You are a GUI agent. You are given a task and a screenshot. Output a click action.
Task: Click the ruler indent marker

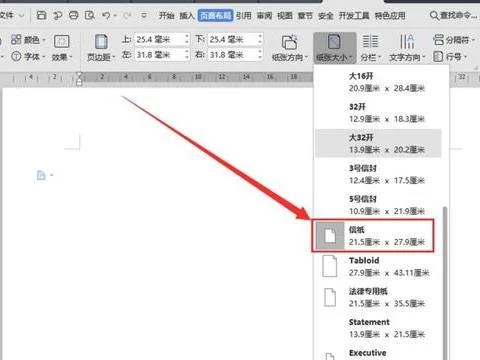(x=79, y=79)
